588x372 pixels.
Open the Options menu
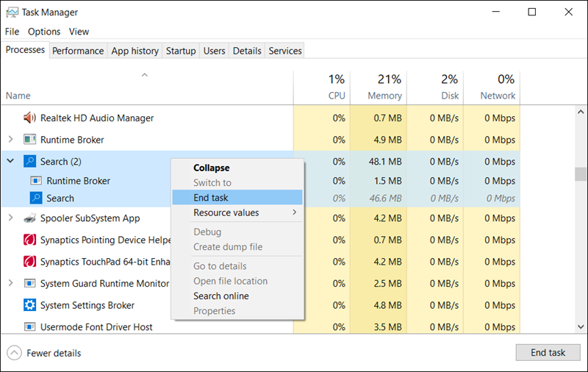pos(44,32)
